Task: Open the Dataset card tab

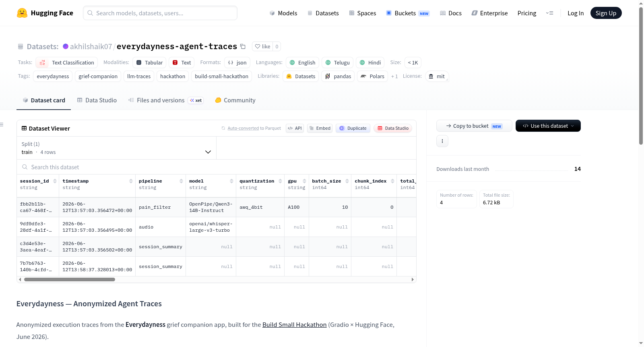Action: point(44,100)
